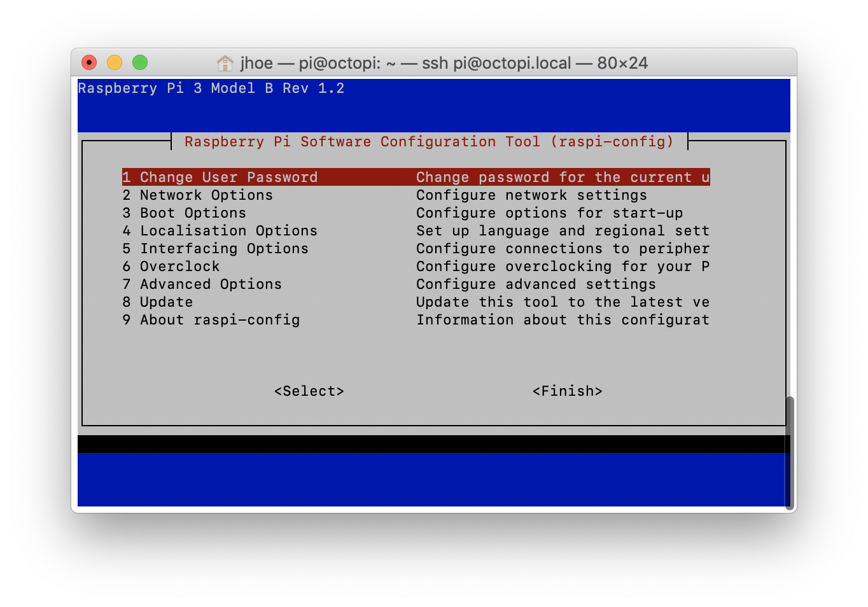
Task: Click 'Update this tool to the latest' description
Action: click(563, 302)
